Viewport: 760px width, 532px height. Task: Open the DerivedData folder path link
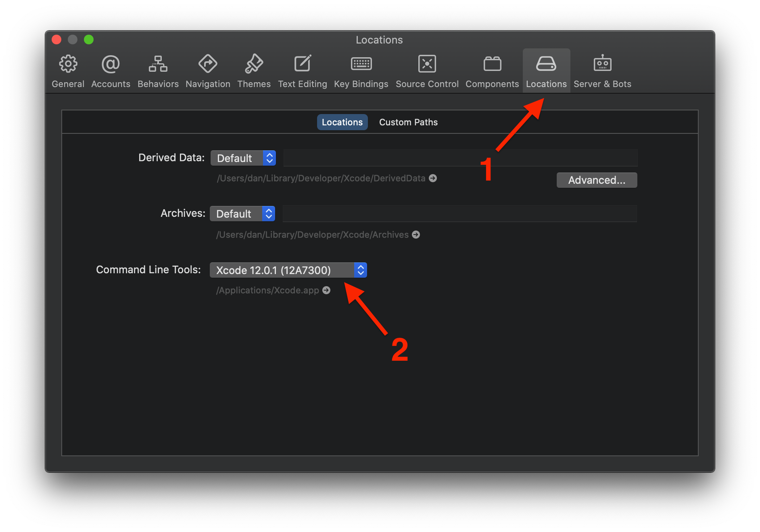(x=432, y=178)
